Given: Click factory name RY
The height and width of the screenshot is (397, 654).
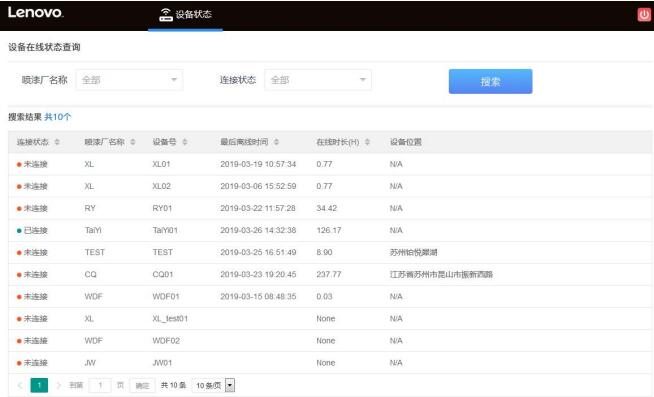Looking at the screenshot, I should point(90,208).
